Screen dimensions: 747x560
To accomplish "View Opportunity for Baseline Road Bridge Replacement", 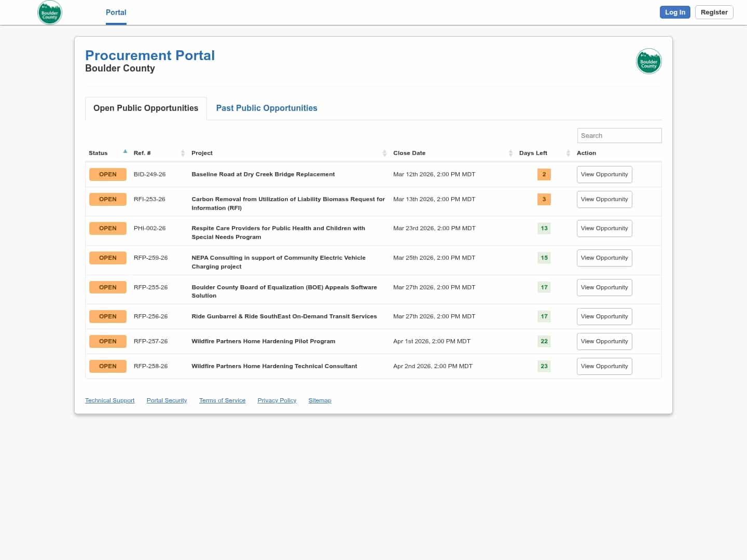I will coord(604,175).
